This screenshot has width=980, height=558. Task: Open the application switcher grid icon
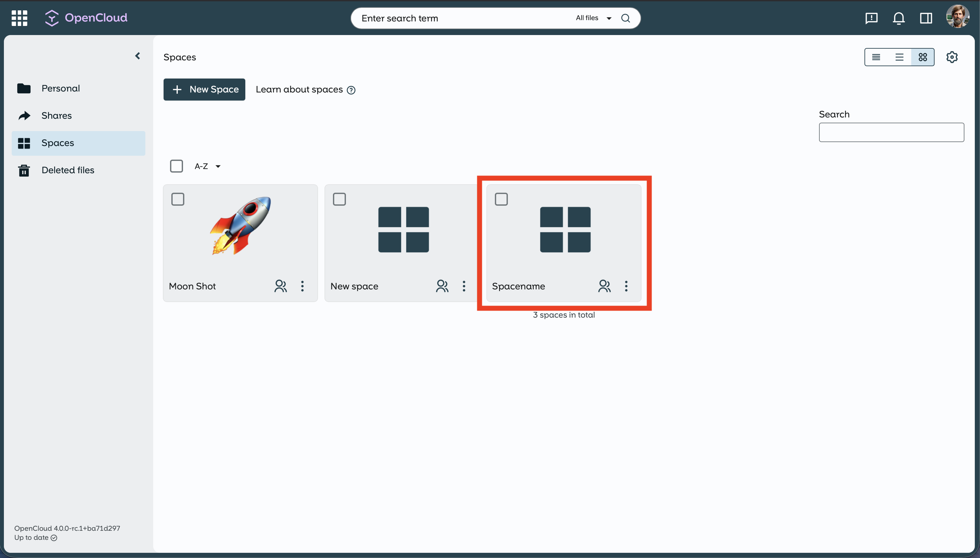(x=19, y=18)
